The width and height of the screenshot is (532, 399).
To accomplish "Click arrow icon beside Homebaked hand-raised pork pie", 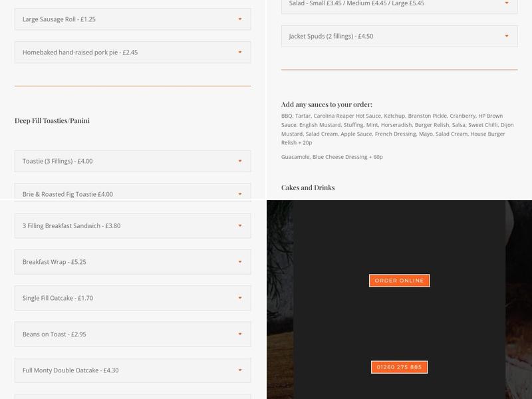I will point(240,52).
